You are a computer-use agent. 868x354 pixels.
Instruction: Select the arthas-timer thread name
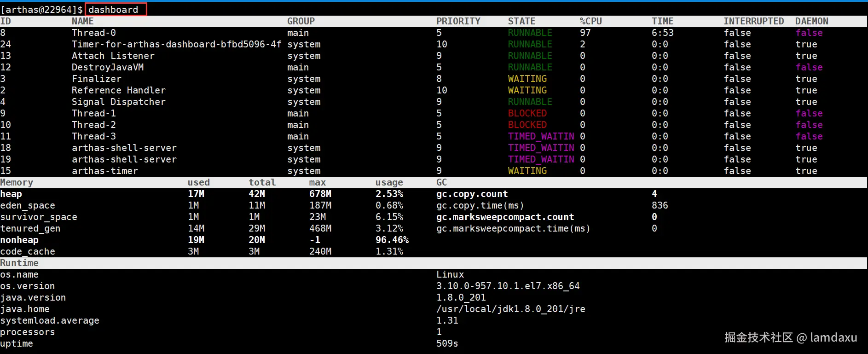click(105, 171)
